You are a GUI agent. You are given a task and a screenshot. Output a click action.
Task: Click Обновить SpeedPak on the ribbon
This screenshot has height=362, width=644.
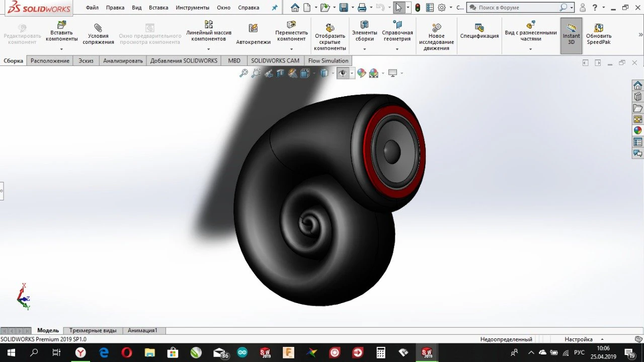pos(598,35)
